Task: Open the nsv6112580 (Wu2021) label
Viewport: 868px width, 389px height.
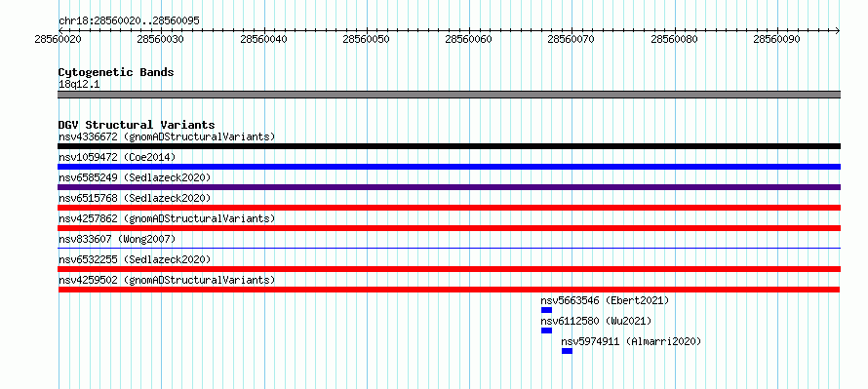Action: point(596,321)
